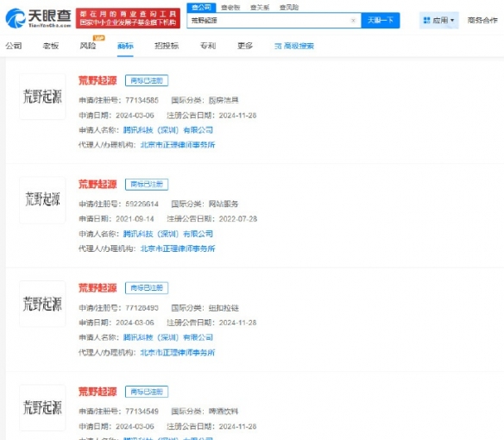
Task: Open 腾讯科技 applicant link in 厨房洁具 entry
Action: pyautogui.click(x=168, y=130)
